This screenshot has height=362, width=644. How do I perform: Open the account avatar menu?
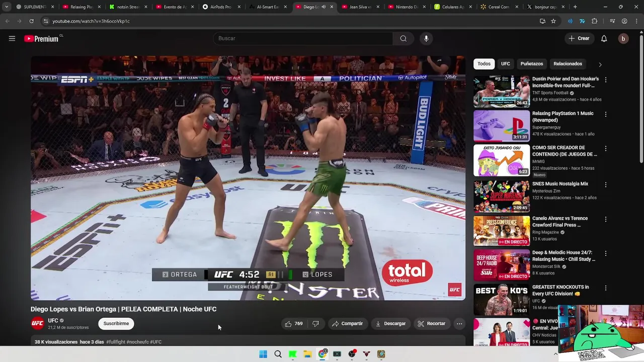click(623, 38)
